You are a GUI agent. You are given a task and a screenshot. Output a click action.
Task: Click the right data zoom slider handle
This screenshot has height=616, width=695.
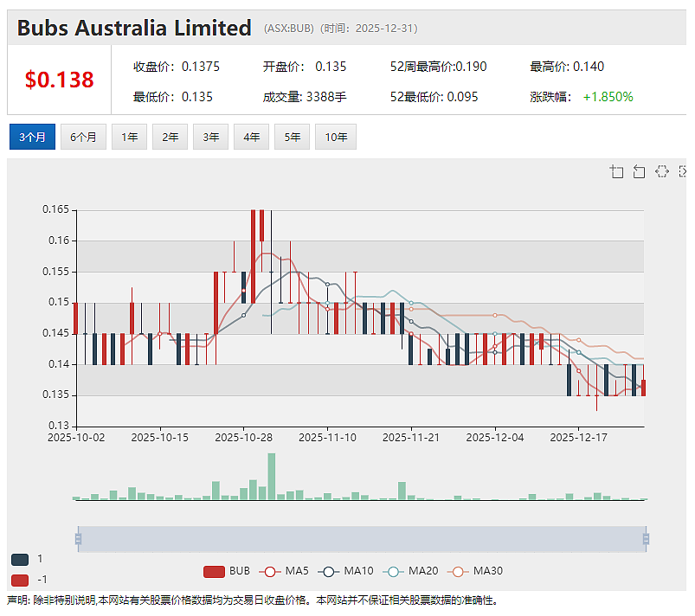(646, 539)
